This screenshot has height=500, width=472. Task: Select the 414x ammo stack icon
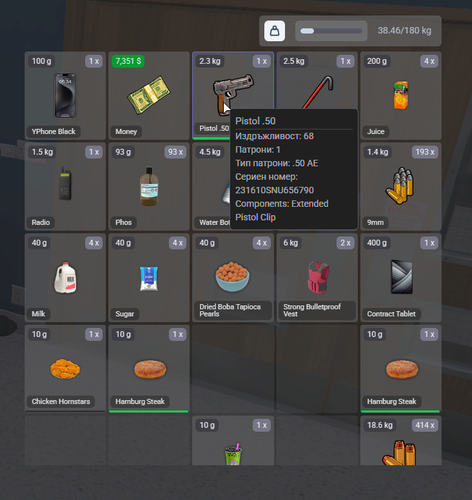(x=399, y=453)
